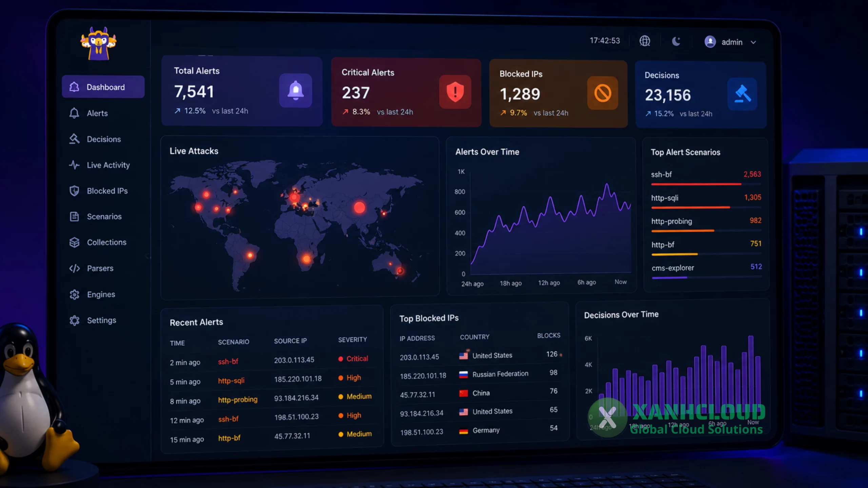The width and height of the screenshot is (868, 488).
Task: Click the http-sqli 1,305 count
Action: [752, 197]
